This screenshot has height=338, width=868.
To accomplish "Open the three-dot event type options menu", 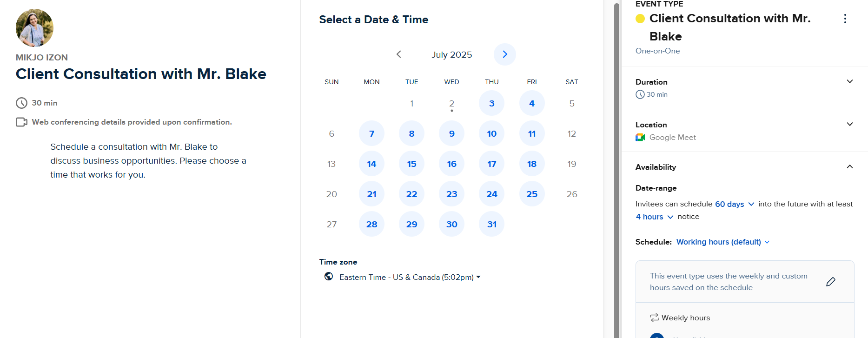I will [845, 19].
